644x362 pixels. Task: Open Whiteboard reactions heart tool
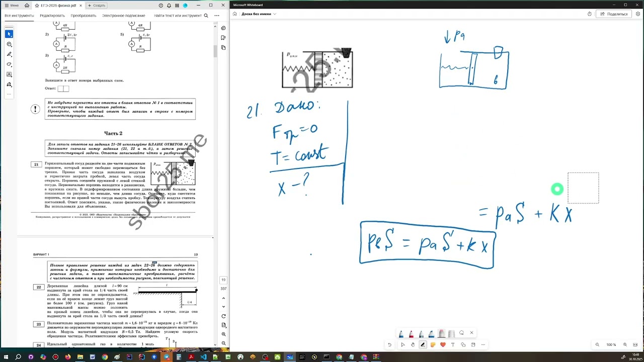pos(443,345)
